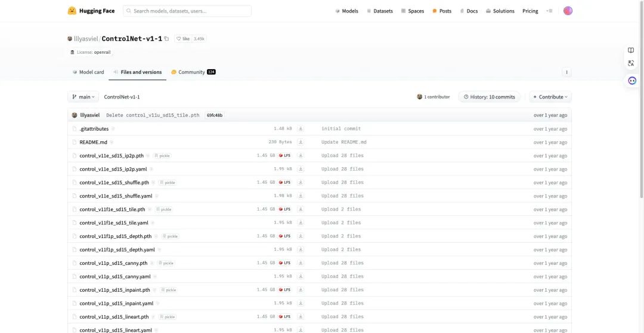This screenshot has width=644, height=333.
Task: Open user avatar menu in header
Action: (568, 11)
